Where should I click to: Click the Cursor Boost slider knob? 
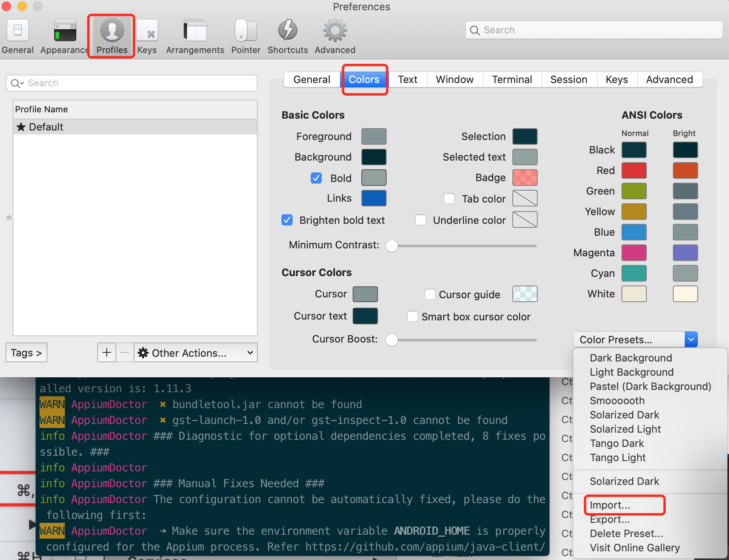click(392, 340)
